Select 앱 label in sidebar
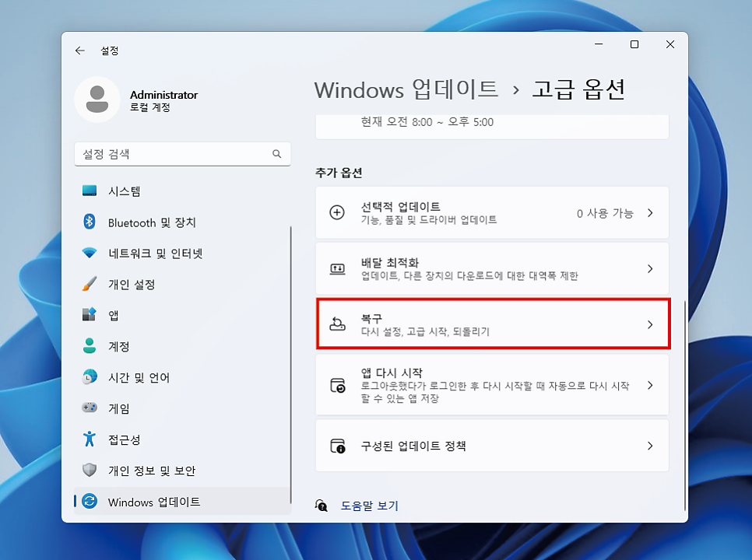This screenshot has height=560, width=752. click(x=113, y=315)
